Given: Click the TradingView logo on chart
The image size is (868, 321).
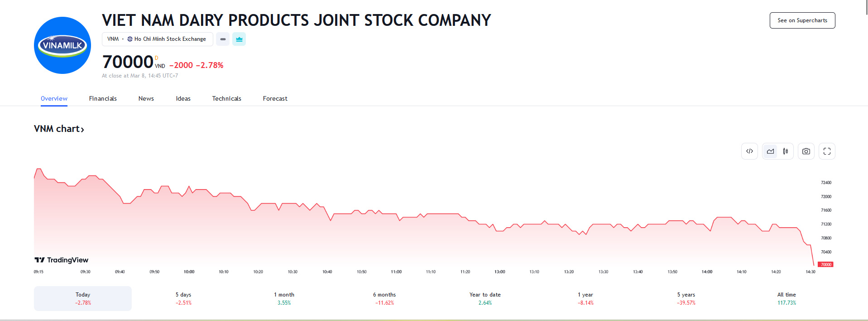Looking at the screenshot, I should click(x=62, y=260).
